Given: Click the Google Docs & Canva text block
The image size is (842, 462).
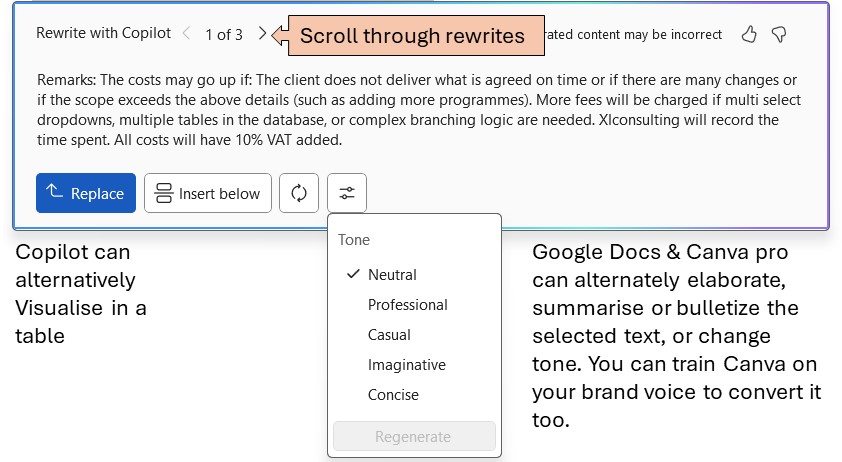Looking at the screenshot, I should (x=676, y=336).
